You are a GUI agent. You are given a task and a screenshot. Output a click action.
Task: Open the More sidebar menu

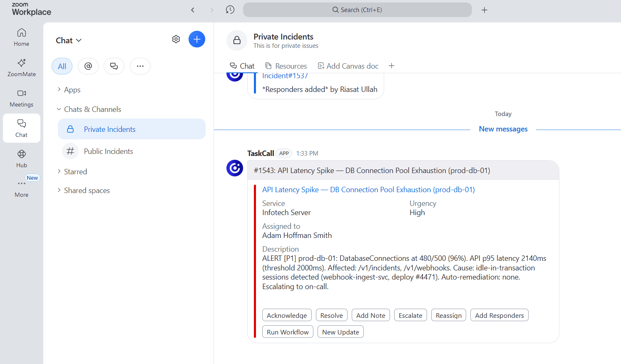click(x=22, y=188)
